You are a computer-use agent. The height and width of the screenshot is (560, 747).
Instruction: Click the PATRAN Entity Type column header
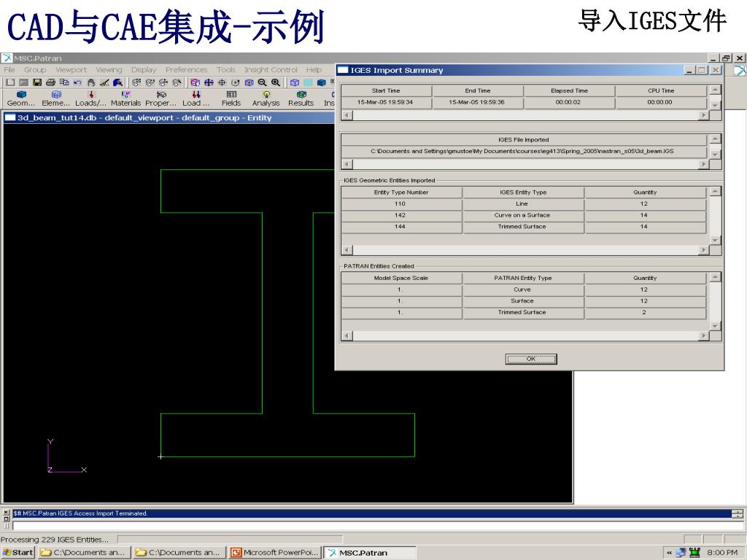(x=523, y=278)
